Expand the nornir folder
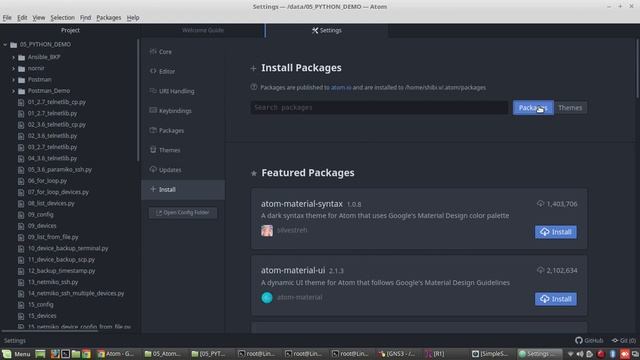This screenshot has width=640, height=360. click(13, 69)
